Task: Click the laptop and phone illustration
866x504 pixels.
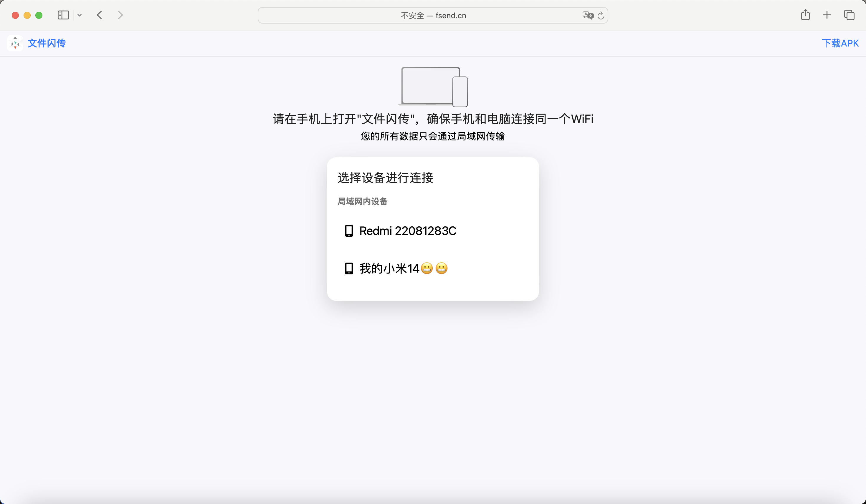Action: coord(433,87)
